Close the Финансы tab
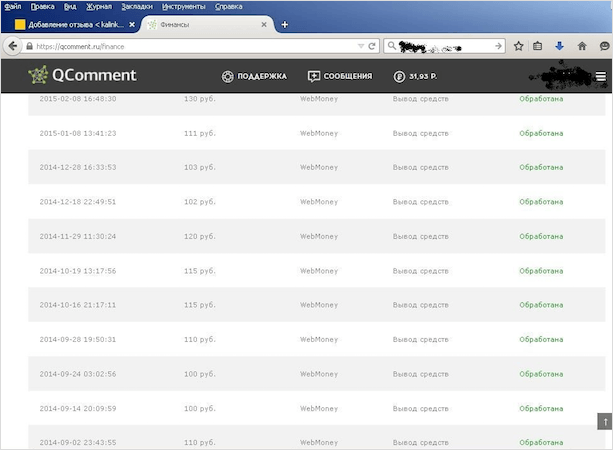 264,24
